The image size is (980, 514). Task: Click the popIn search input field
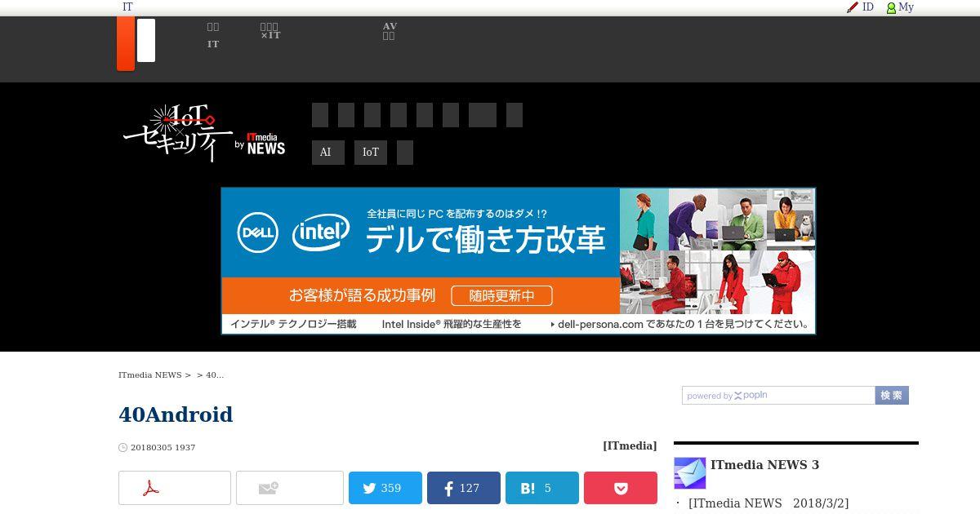point(778,396)
